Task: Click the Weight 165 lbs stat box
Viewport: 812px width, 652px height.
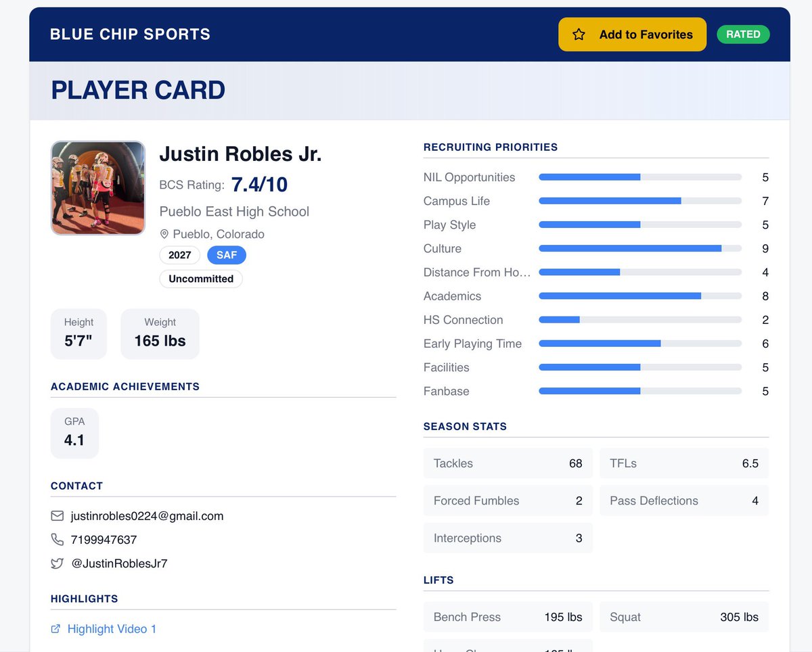Action: tap(160, 334)
